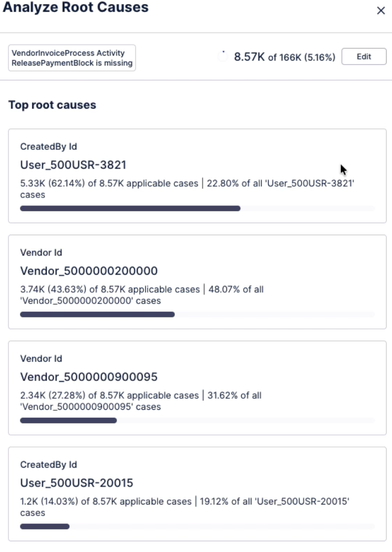Click the 62.14% progress bar for User_500USR-3821
The image size is (392, 552).
pos(130,208)
